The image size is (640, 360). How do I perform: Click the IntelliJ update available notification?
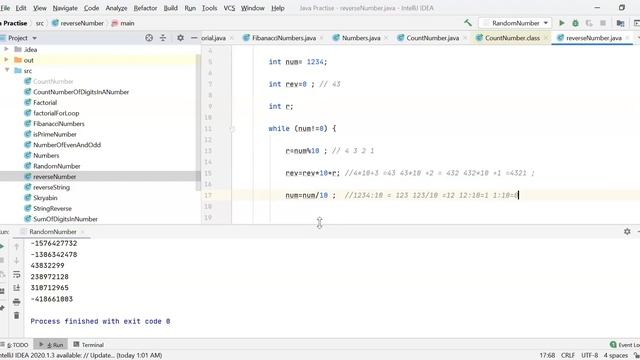coord(81,356)
